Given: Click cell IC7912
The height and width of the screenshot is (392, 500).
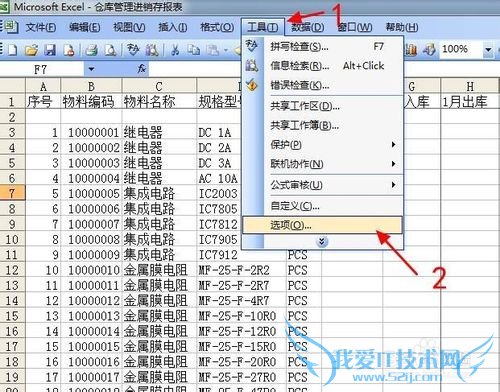Looking at the screenshot, I should pyautogui.click(x=241, y=255).
